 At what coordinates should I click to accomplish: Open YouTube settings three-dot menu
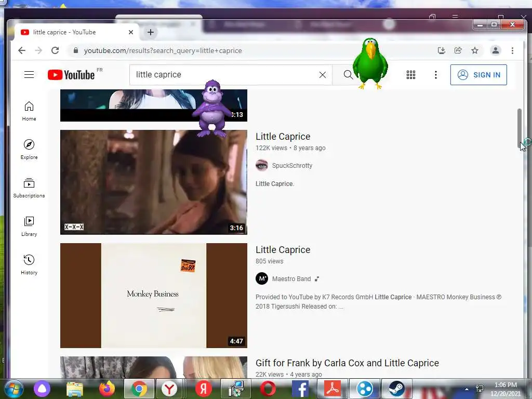click(x=436, y=75)
